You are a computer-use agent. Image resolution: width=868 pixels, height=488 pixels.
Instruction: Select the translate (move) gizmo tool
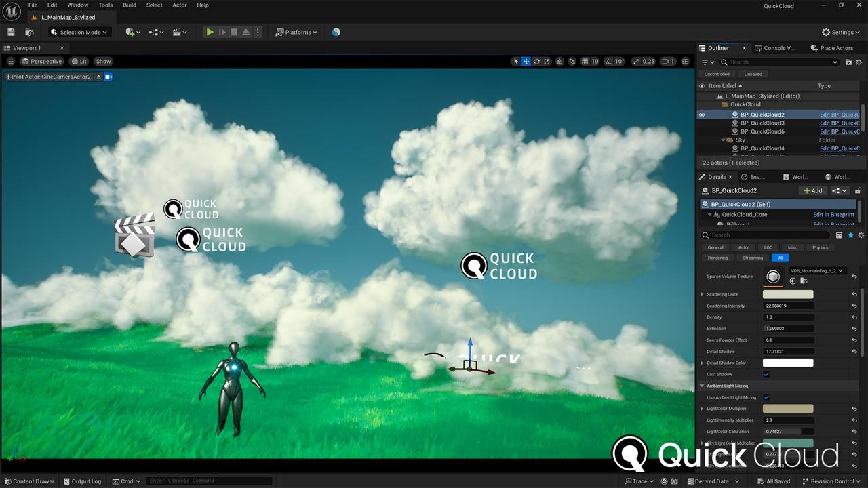coord(526,61)
